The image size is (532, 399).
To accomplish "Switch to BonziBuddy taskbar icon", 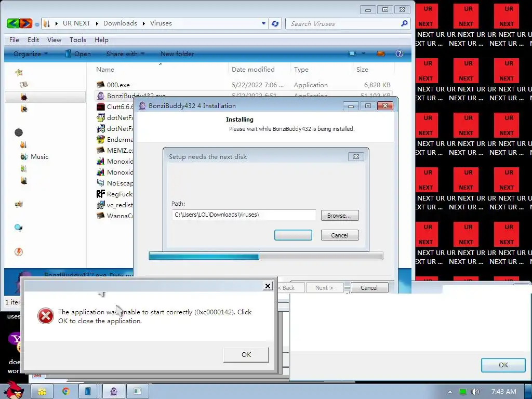I will 114,391.
